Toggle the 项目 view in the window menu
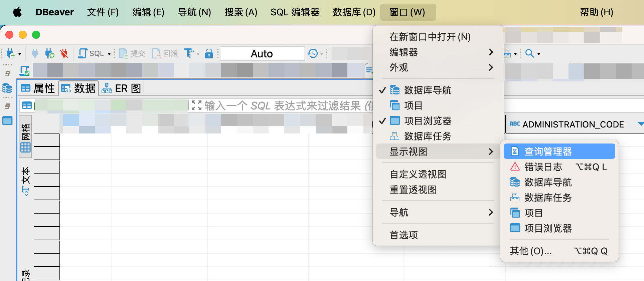The height and width of the screenshot is (281, 644). pyautogui.click(x=414, y=105)
